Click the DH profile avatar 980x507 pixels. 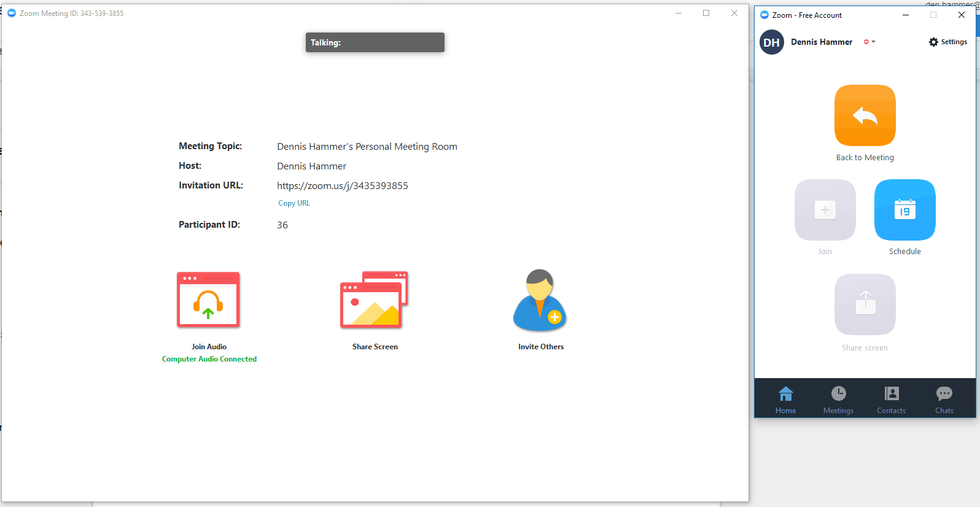(x=772, y=42)
